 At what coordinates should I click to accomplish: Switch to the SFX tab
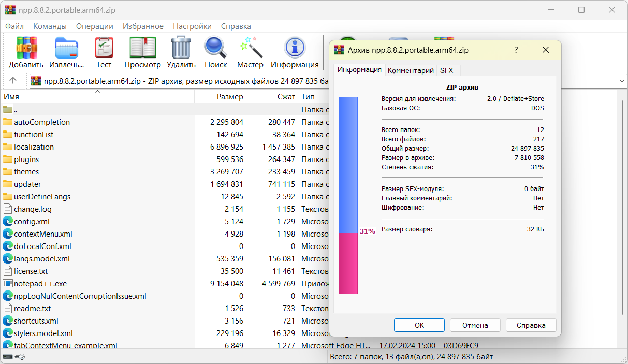click(446, 70)
